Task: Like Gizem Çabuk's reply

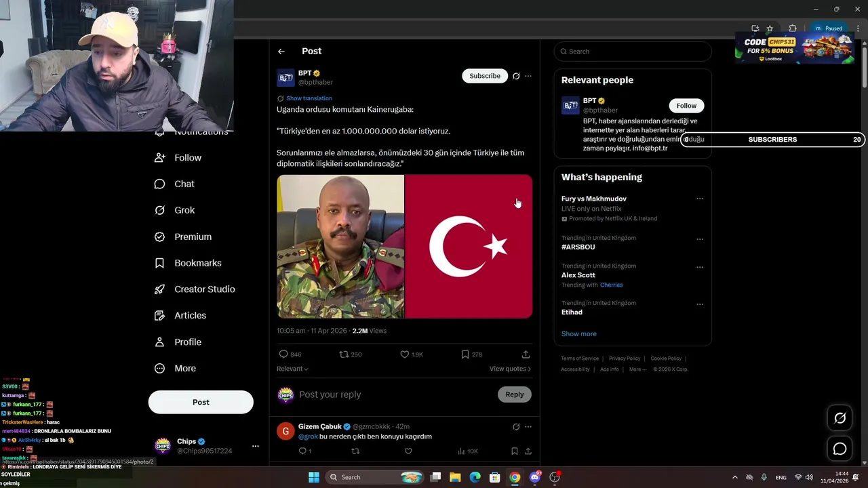Action: point(408,451)
